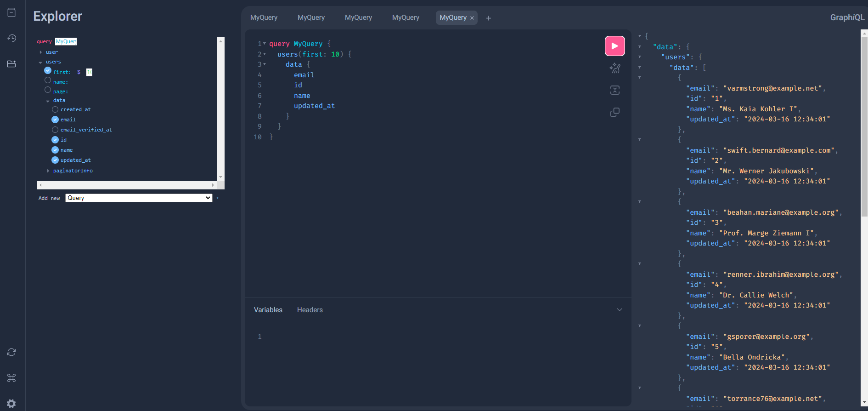The image size is (868, 411).
Task: Merge fragments into query icon
Action: (x=614, y=90)
